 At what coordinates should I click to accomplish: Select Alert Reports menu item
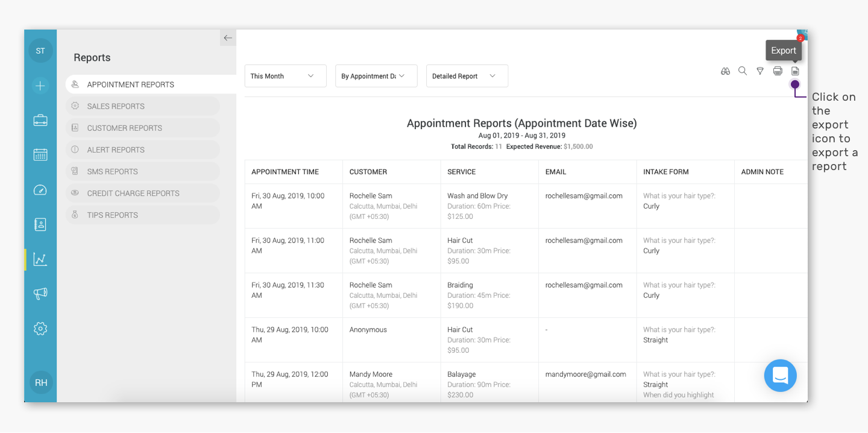143,150
